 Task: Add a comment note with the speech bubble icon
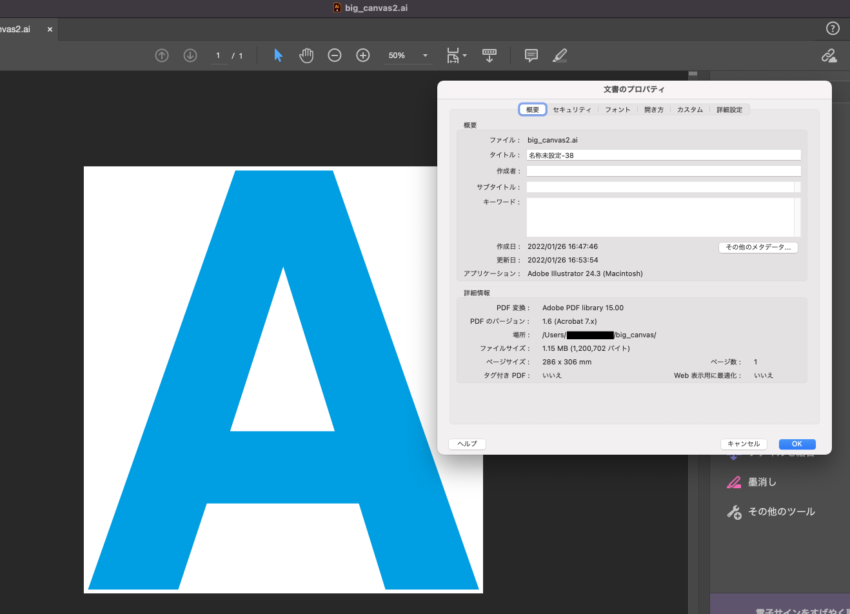(x=531, y=56)
